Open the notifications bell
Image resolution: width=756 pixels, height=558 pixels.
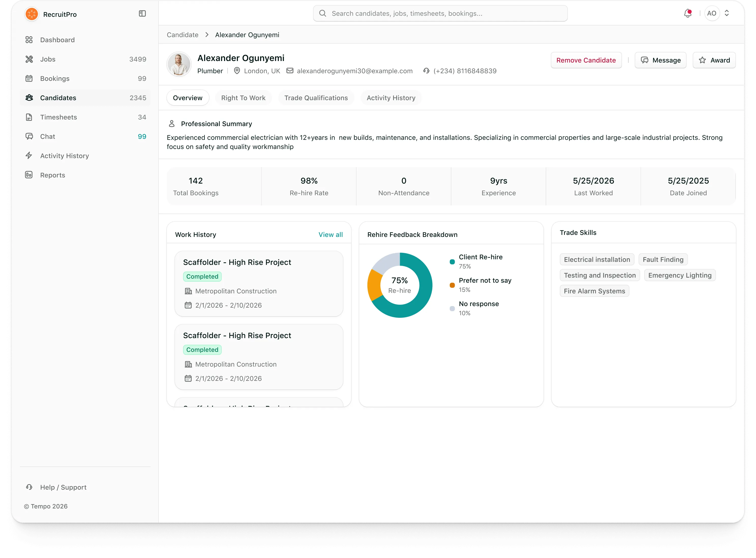(x=688, y=13)
